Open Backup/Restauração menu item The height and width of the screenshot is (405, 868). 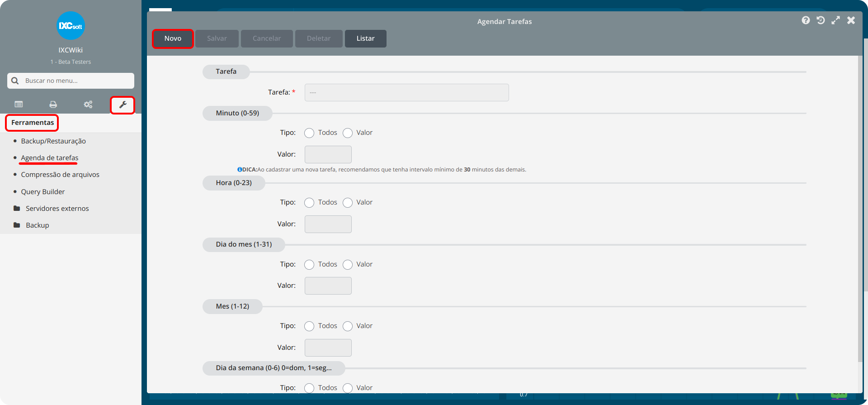[53, 141]
